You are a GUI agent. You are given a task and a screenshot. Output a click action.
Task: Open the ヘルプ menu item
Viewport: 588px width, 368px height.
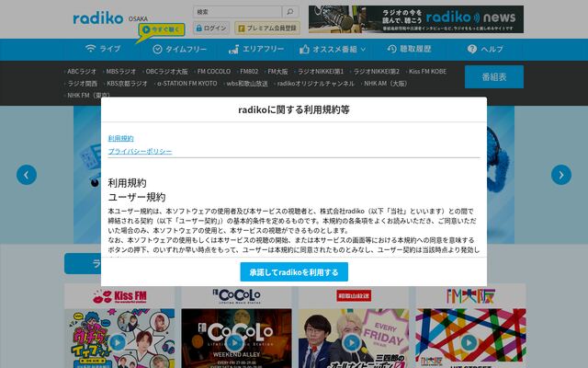(485, 49)
